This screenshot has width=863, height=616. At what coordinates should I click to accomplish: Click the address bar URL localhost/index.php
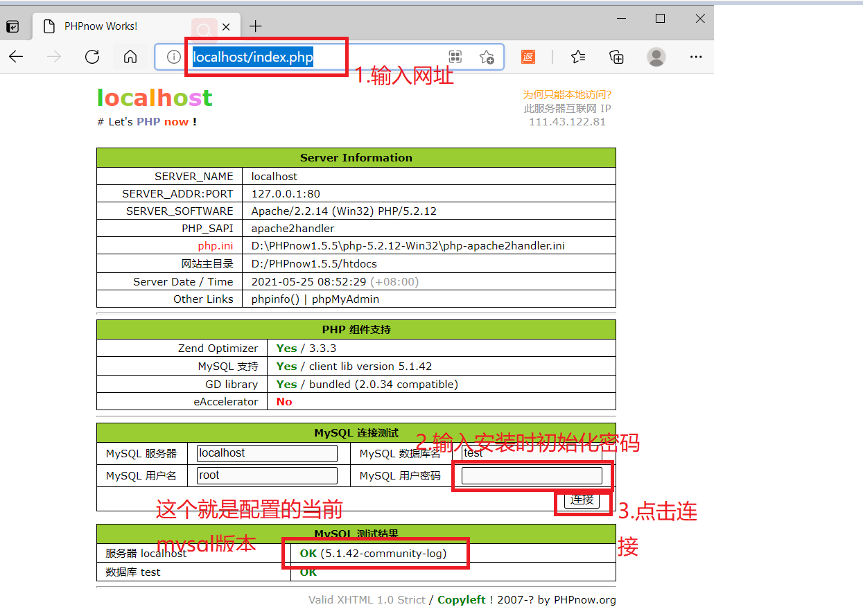[253, 58]
